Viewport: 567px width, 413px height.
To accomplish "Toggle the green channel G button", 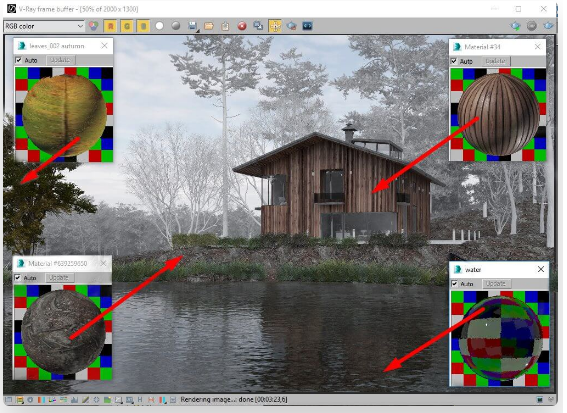I will pyautogui.click(x=127, y=26).
